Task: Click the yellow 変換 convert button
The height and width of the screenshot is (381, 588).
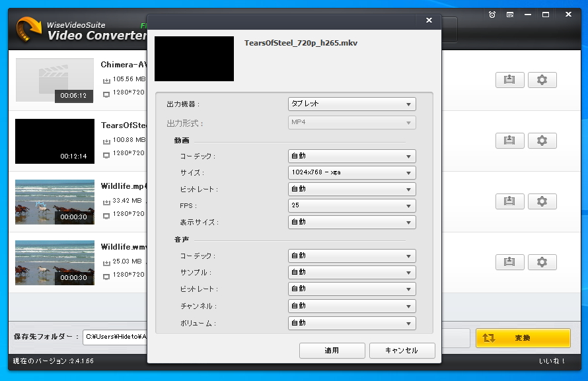Action: pos(523,338)
